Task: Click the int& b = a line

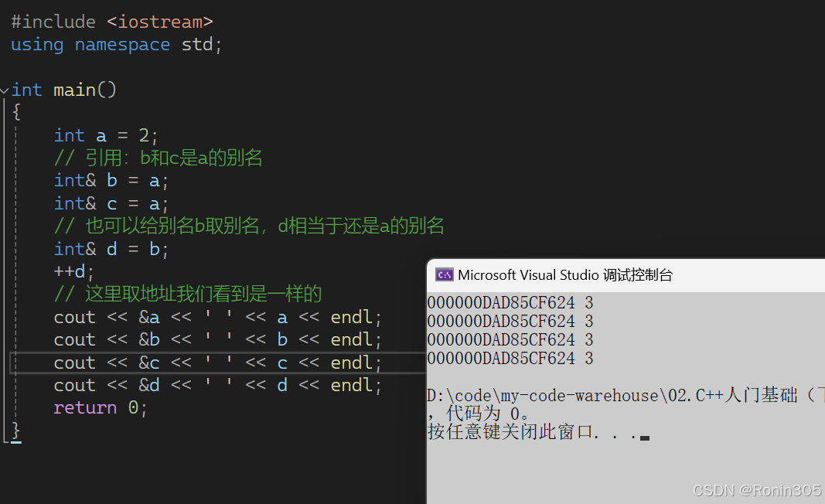Action: coord(111,180)
